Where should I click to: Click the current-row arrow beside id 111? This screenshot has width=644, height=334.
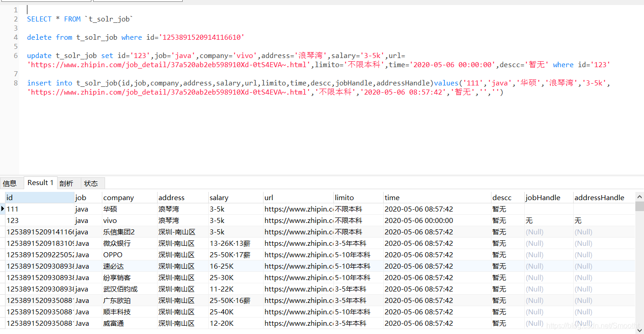click(x=3, y=209)
